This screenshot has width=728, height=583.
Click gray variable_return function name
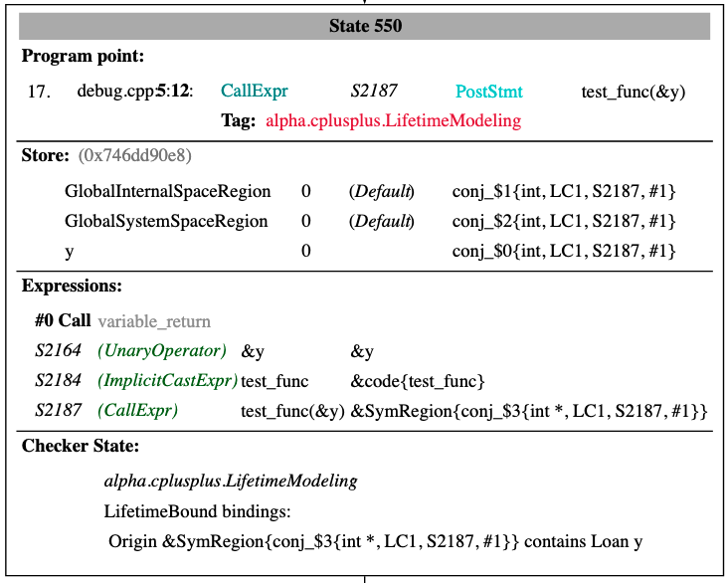pyautogui.click(x=154, y=321)
